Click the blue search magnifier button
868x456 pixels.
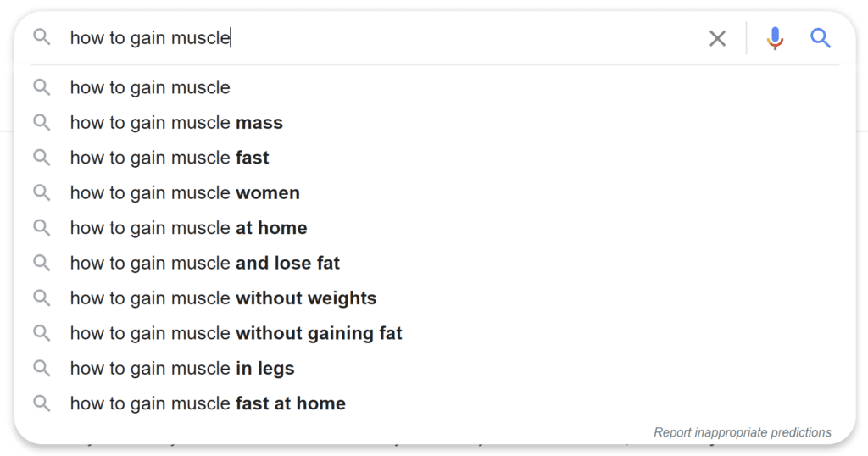821,38
